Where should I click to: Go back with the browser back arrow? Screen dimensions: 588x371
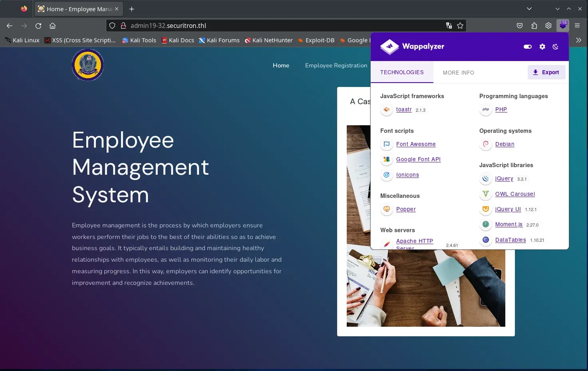pyautogui.click(x=10, y=26)
